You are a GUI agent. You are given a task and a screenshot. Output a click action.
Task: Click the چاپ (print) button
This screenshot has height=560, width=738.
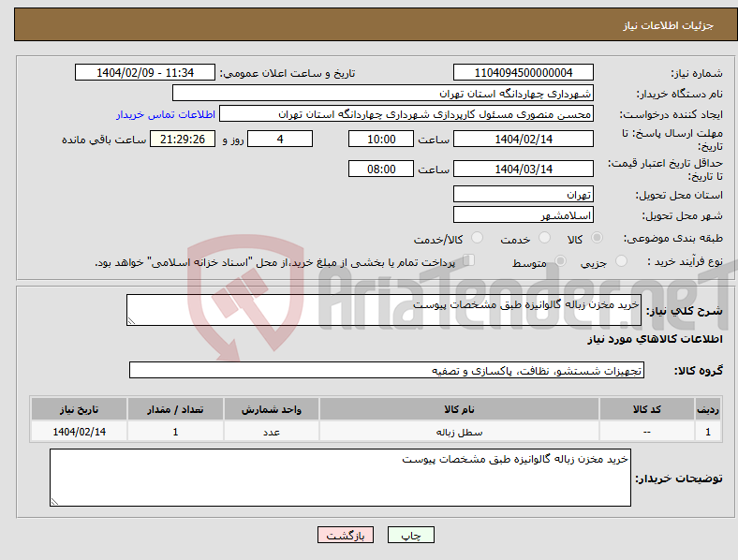click(x=410, y=535)
